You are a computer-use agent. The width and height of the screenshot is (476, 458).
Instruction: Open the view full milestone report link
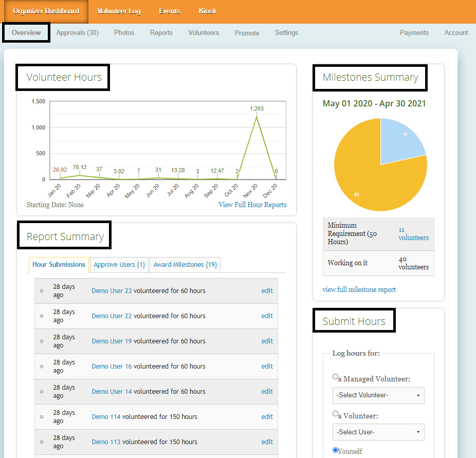pyautogui.click(x=359, y=289)
